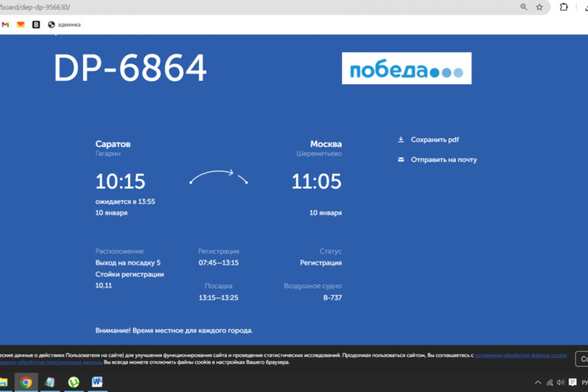The height and width of the screenshot is (392, 588).
Task: Open the Gmail bookmark
Action: pyautogui.click(x=6, y=24)
